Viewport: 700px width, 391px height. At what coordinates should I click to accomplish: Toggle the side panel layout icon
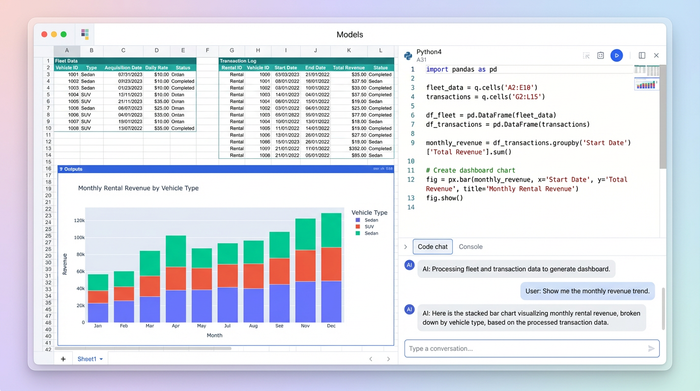point(642,55)
